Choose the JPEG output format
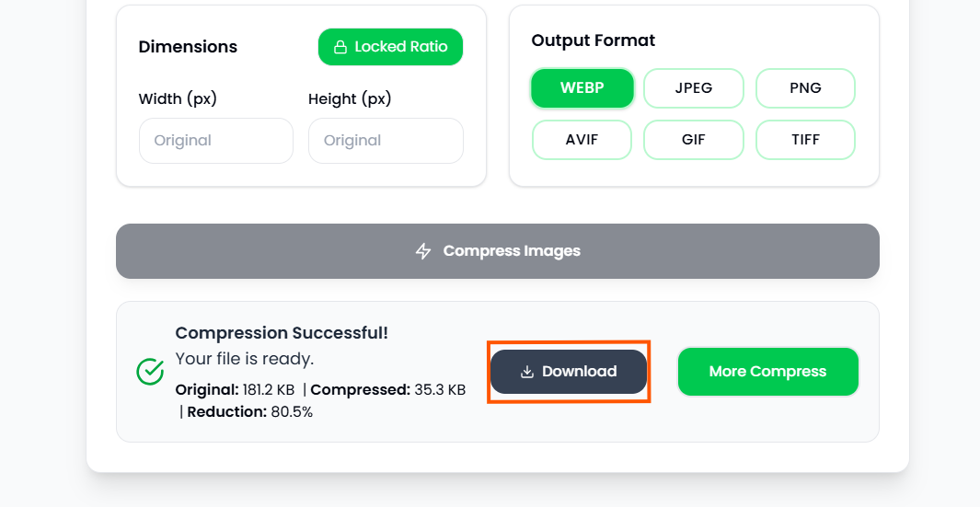 [694, 88]
